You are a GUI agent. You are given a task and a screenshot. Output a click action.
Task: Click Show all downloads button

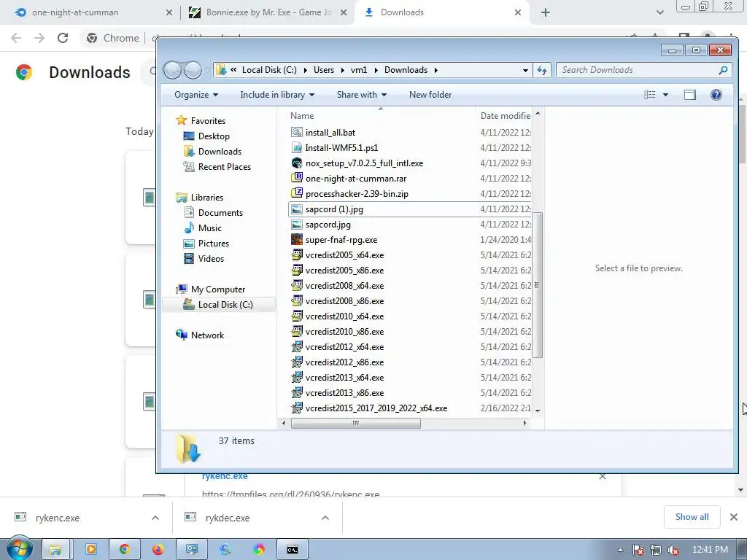(x=692, y=517)
